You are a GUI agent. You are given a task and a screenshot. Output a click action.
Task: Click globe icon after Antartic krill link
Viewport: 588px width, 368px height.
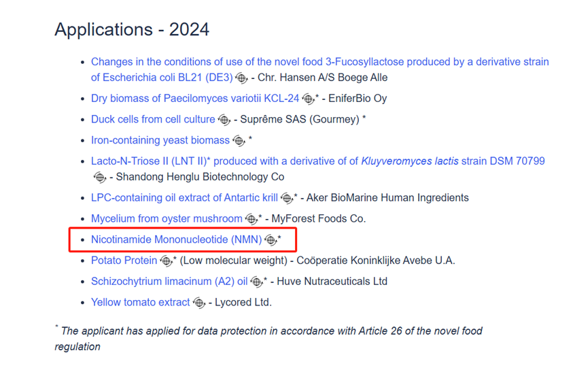click(x=287, y=199)
